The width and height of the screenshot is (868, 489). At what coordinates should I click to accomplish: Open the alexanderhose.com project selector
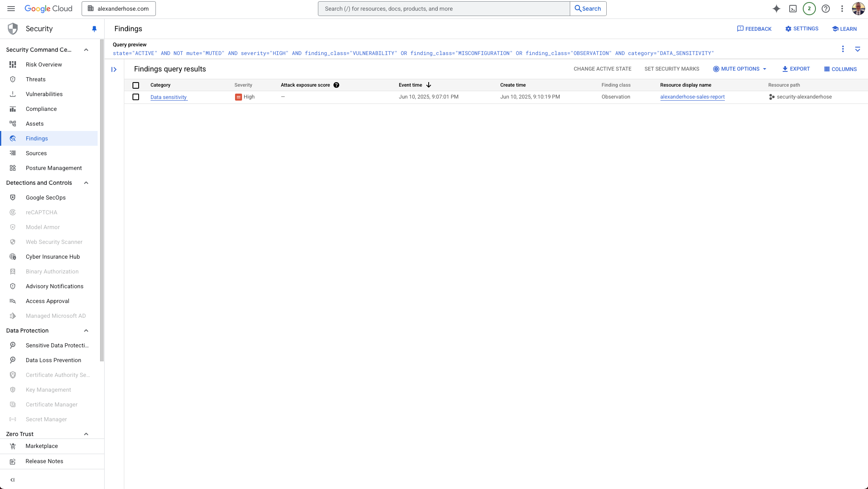pyautogui.click(x=119, y=9)
